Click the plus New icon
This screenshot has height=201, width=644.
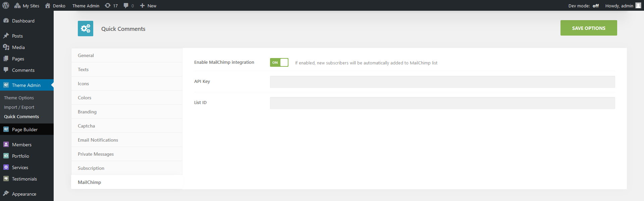[x=142, y=5]
